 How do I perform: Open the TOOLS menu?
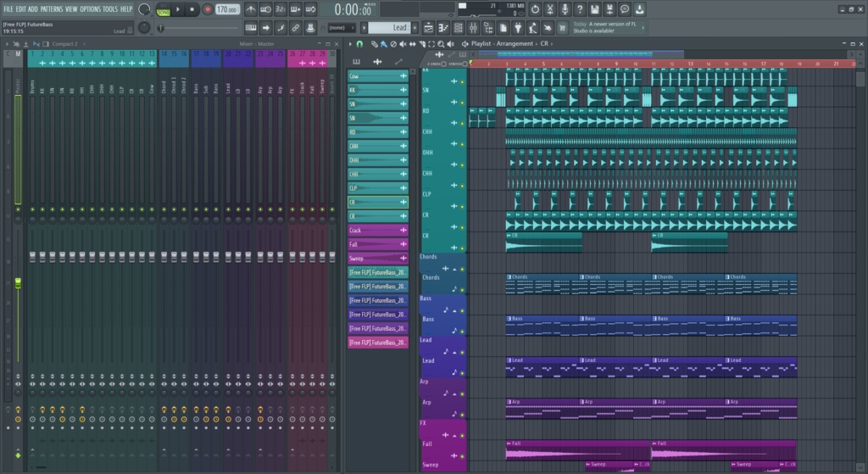click(x=110, y=8)
